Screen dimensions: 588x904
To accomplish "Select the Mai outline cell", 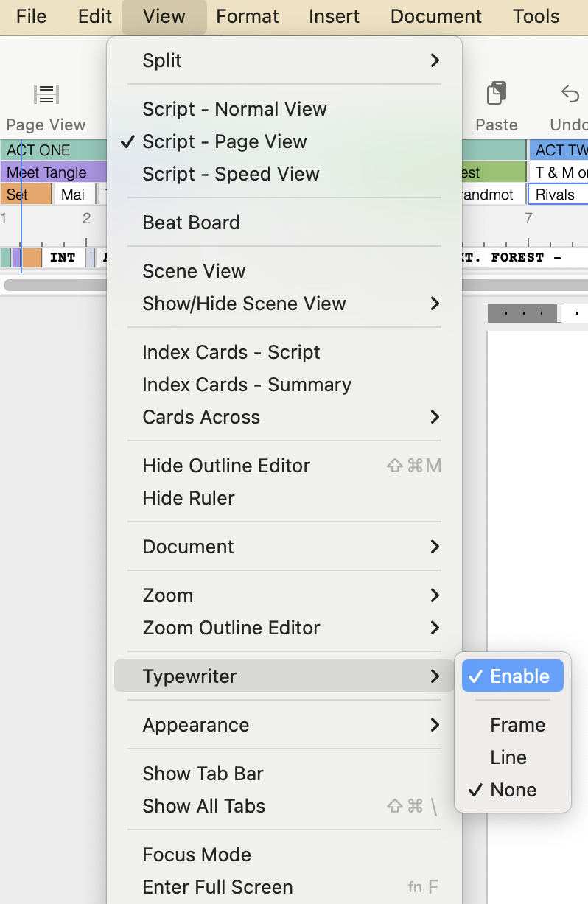I will tap(74, 195).
